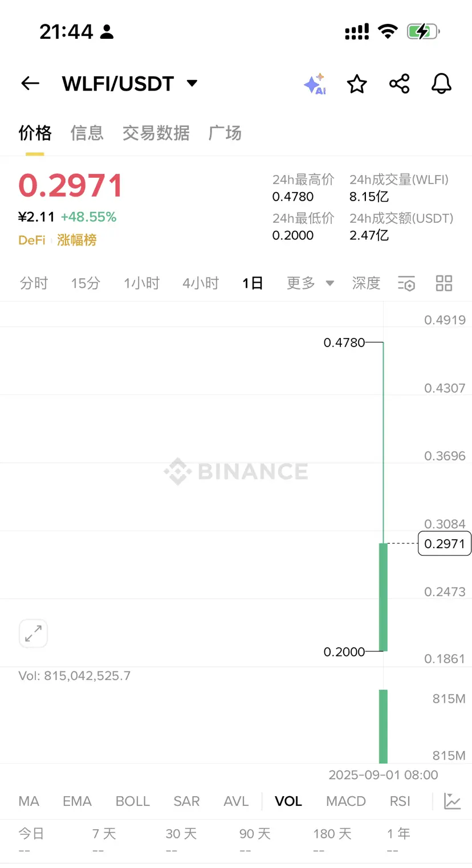Open the grid layout icon
The width and height of the screenshot is (472, 868).
click(444, 283)
